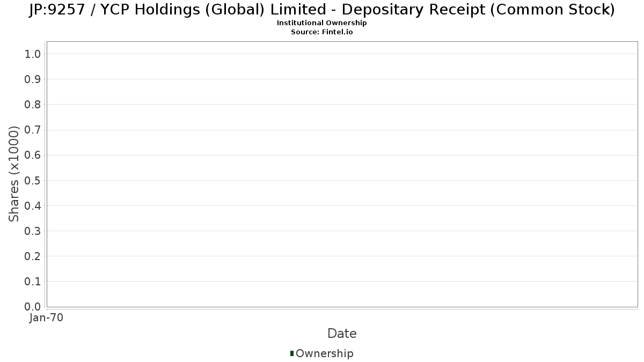This screenshot has width=644, height=362.
Task: Click the 0.2 y-axis tick label
Action: pyautogui.click(x=33, y=256)
